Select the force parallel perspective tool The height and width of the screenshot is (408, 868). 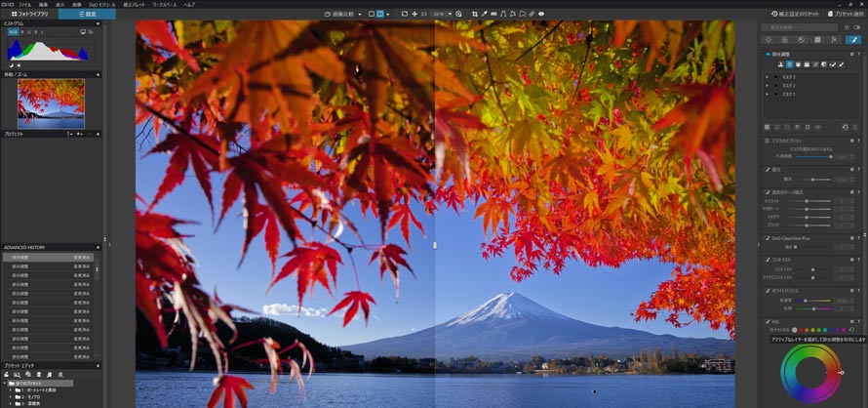tap(503, 14)
